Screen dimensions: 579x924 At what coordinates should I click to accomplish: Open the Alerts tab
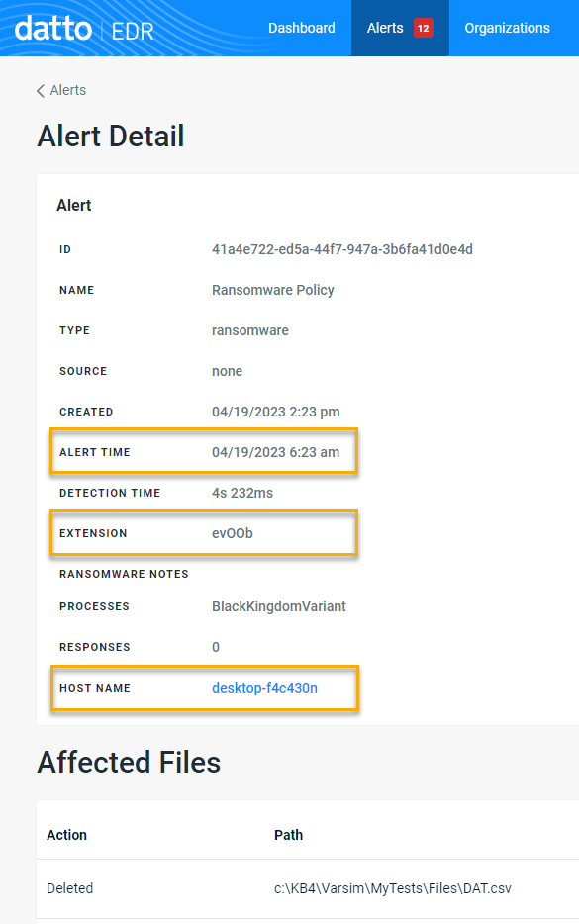coord(400,28)
